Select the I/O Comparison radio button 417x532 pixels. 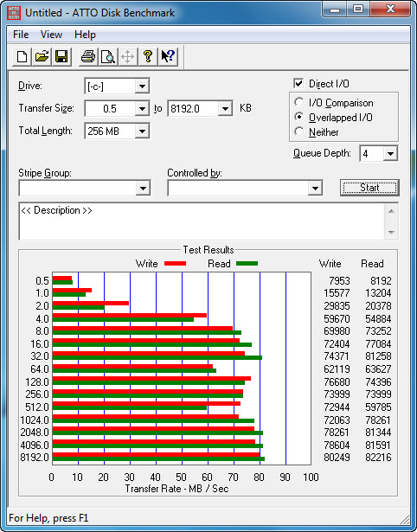(299, 102)
